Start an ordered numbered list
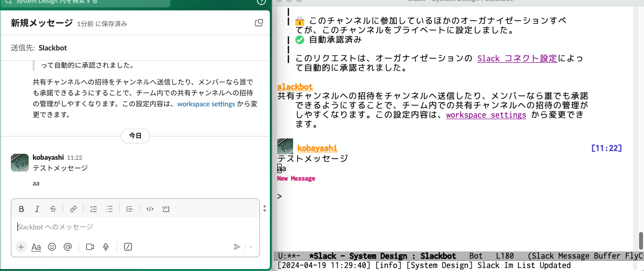The image size is (644, 271). pos(93,209)
